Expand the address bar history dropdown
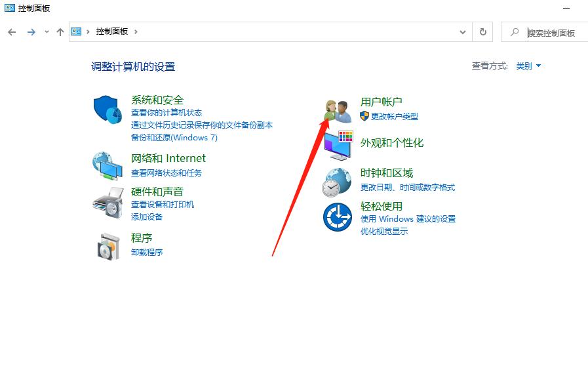The width and height of the screenshot is (588, 370). coord(463,32)
